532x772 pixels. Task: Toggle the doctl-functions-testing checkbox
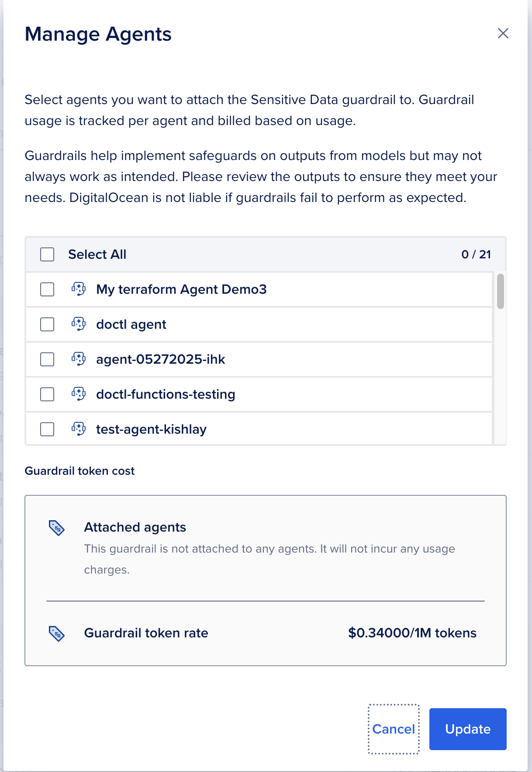point(47,394)
